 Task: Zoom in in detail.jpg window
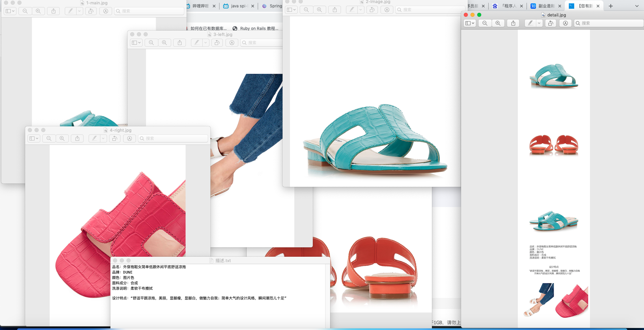click(498, 23)
